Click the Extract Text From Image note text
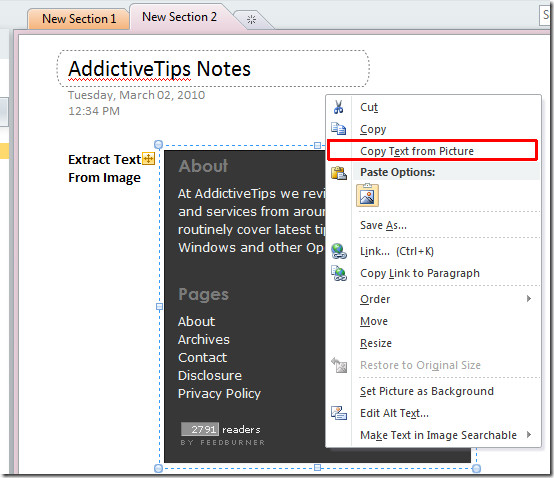554x478 pixels. (105, 169)
